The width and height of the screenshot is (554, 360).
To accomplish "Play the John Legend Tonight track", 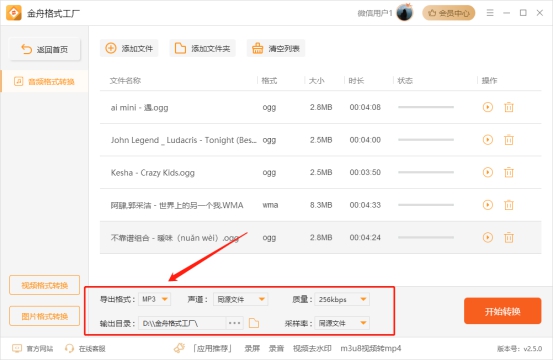I will tap(488, 140).
